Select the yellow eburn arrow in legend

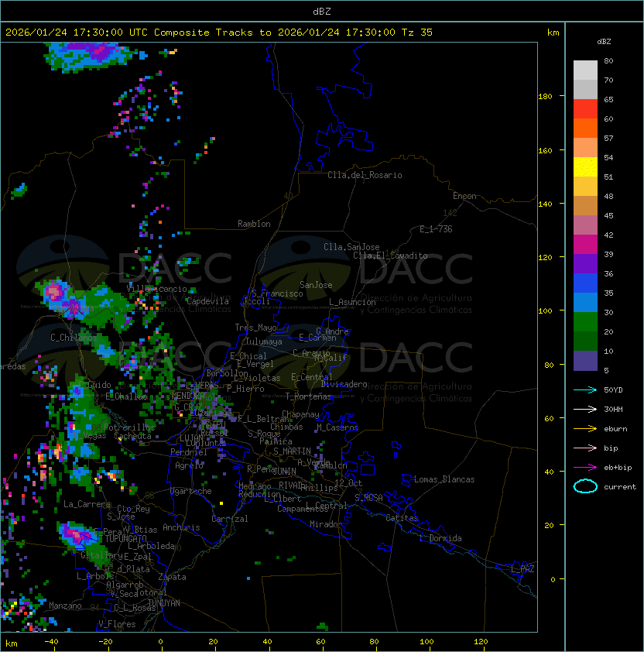coord(585,429)
